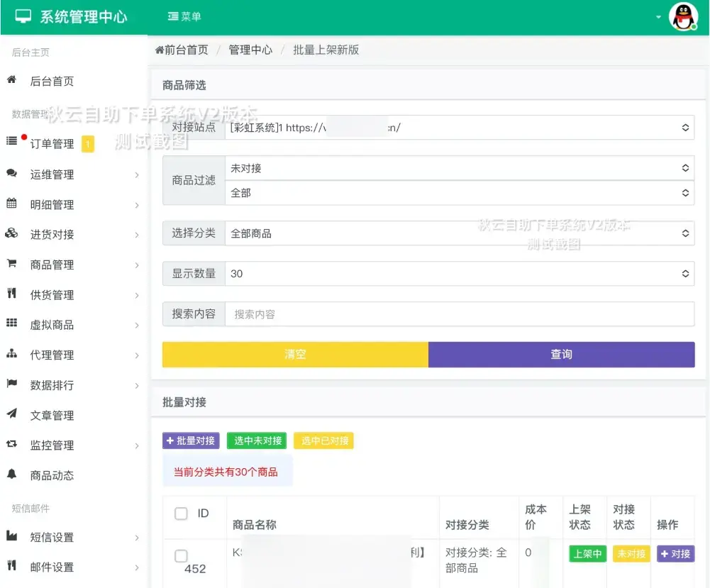Click the calendar icon for 明细管理

point(11,204)
